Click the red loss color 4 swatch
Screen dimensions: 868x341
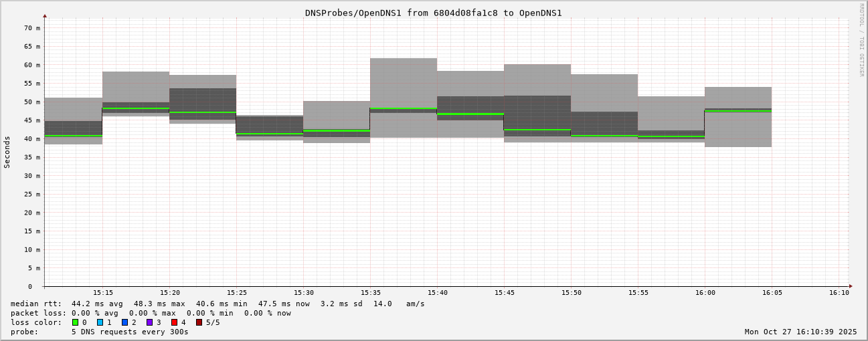point(175,322)
